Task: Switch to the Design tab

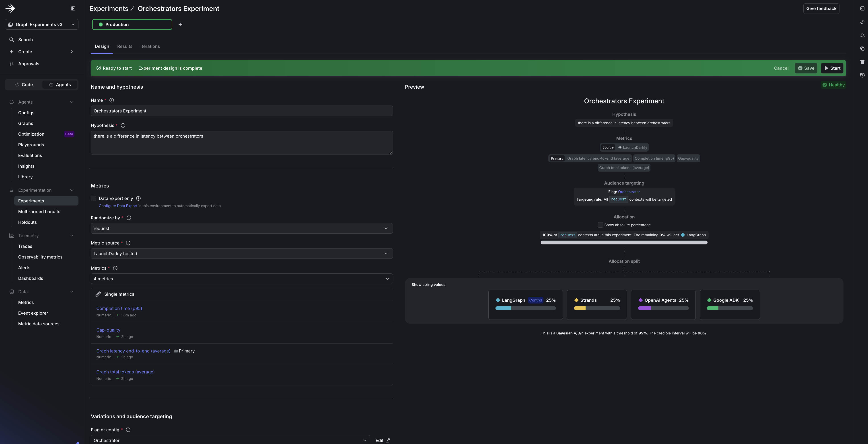Action: [x=102, y=47]
